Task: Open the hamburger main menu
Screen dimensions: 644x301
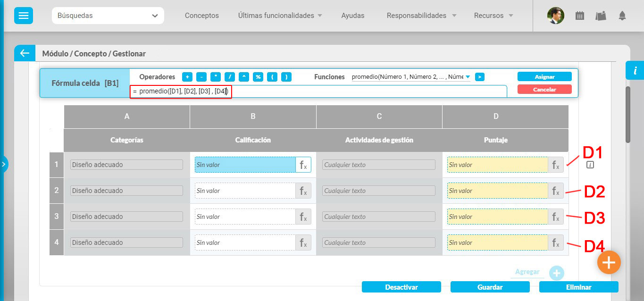Action: pyautogui.click(x=23, y=16)
